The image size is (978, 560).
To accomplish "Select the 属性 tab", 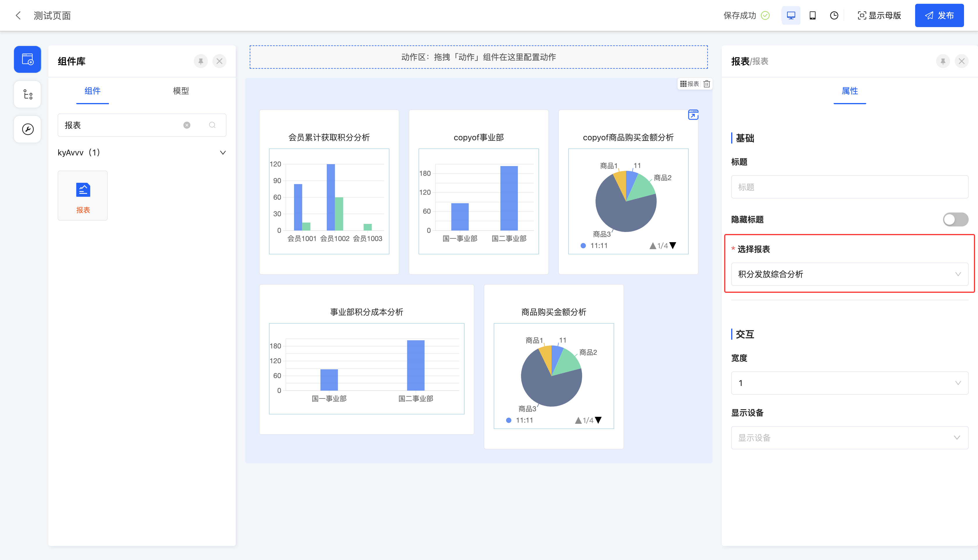I will point(850,91).
